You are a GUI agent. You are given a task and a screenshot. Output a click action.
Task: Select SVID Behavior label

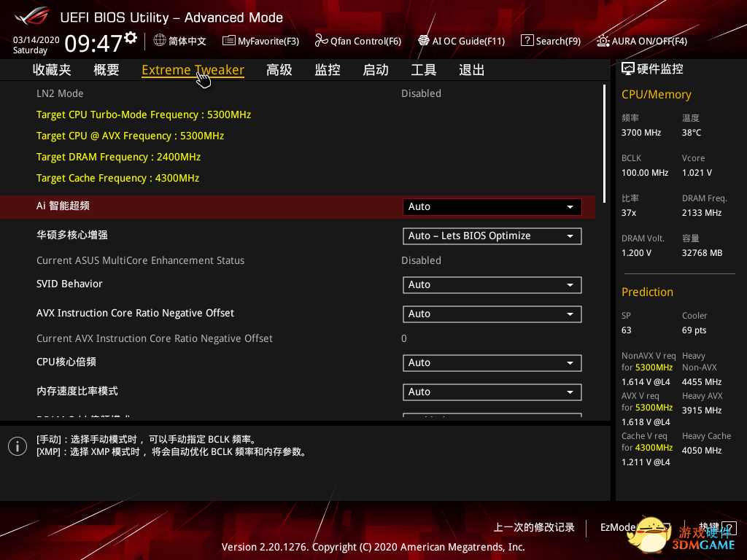coord(69,284)
